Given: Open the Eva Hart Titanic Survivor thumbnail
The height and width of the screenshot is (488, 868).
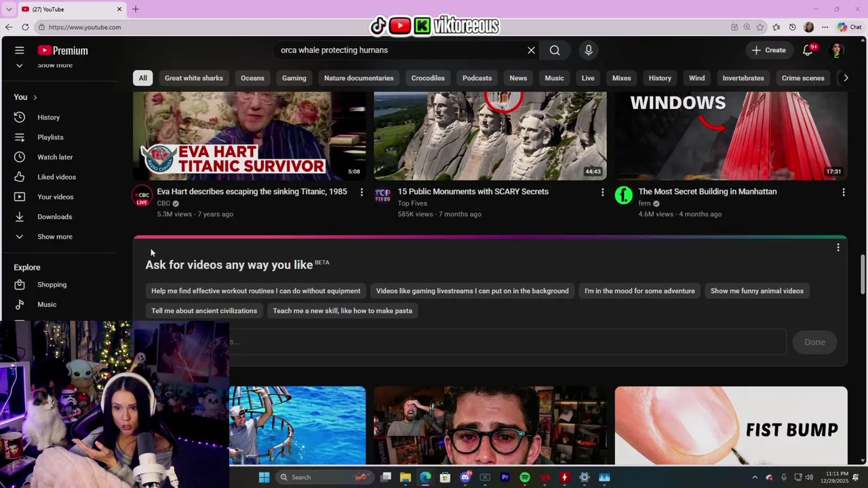Looking at the screenshot, I should (x=250, y=136).
